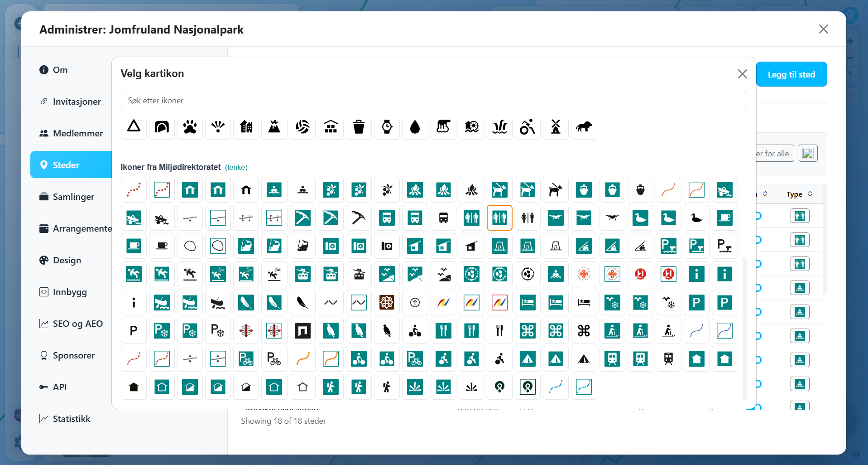Click the highlighted toilets icon with orange border

click(499, 218)
